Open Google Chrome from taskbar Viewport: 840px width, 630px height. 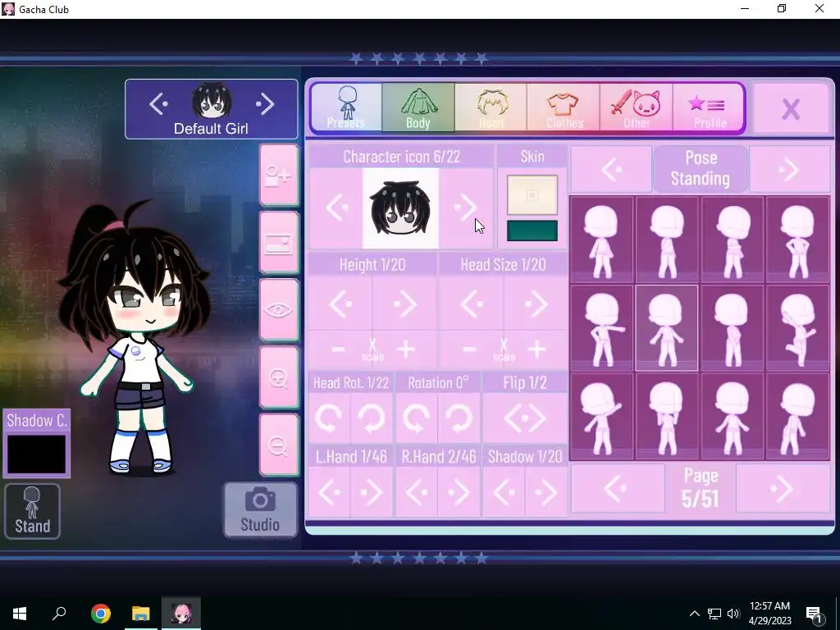tap(101, 614)
